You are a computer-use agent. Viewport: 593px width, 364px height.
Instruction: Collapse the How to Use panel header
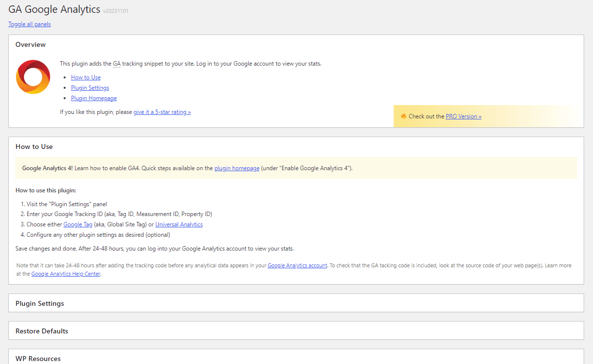pos(296,146)
